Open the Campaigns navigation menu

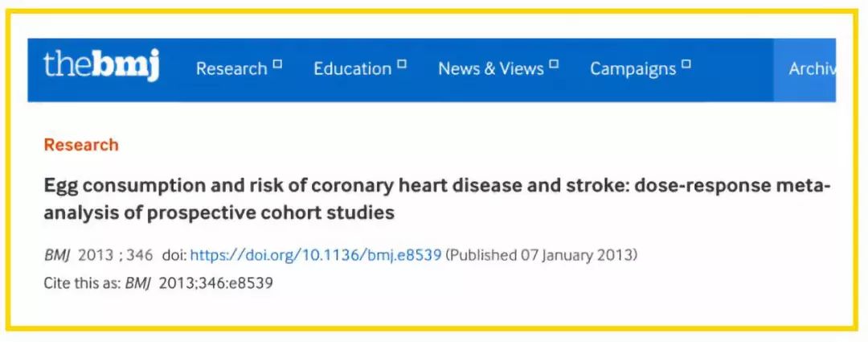[x=633, y=69]
